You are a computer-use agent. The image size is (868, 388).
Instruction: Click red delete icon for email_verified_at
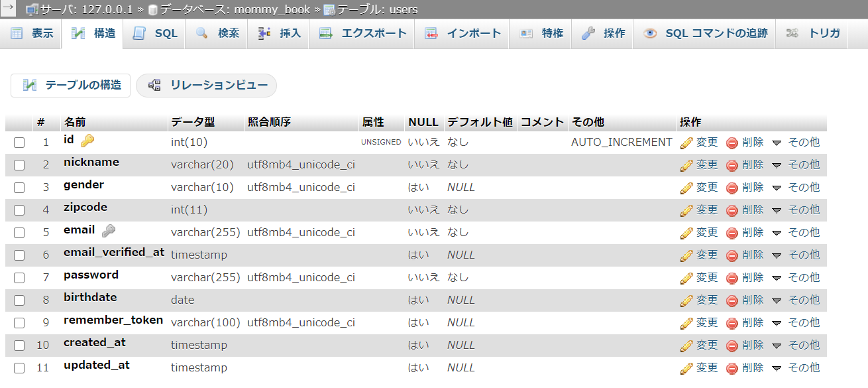pos(732,255)
